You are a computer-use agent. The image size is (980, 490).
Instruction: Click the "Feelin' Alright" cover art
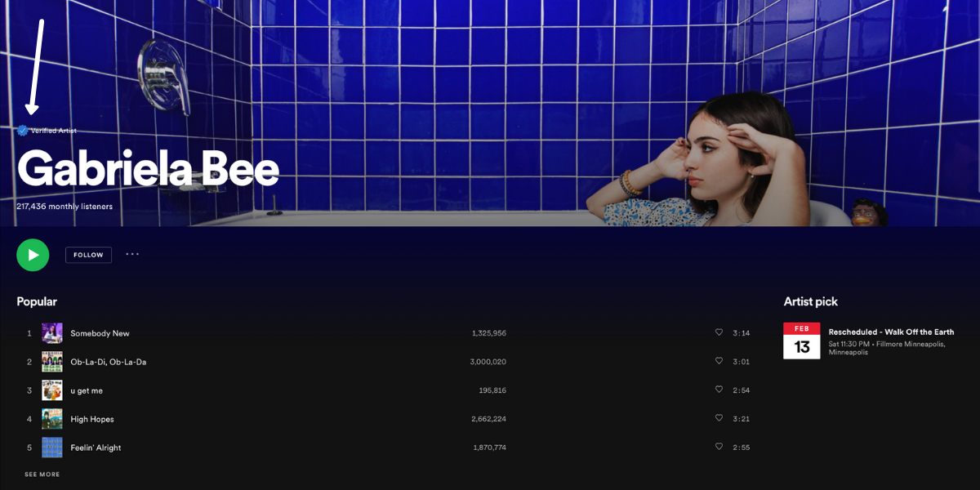(52, 447)
